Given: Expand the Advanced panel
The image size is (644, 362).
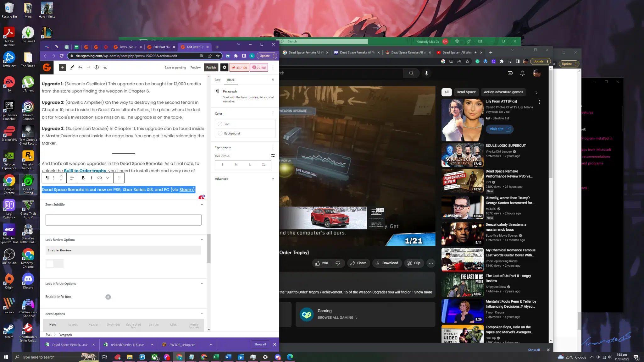Looking at the screenshot, I should (245, 178).
